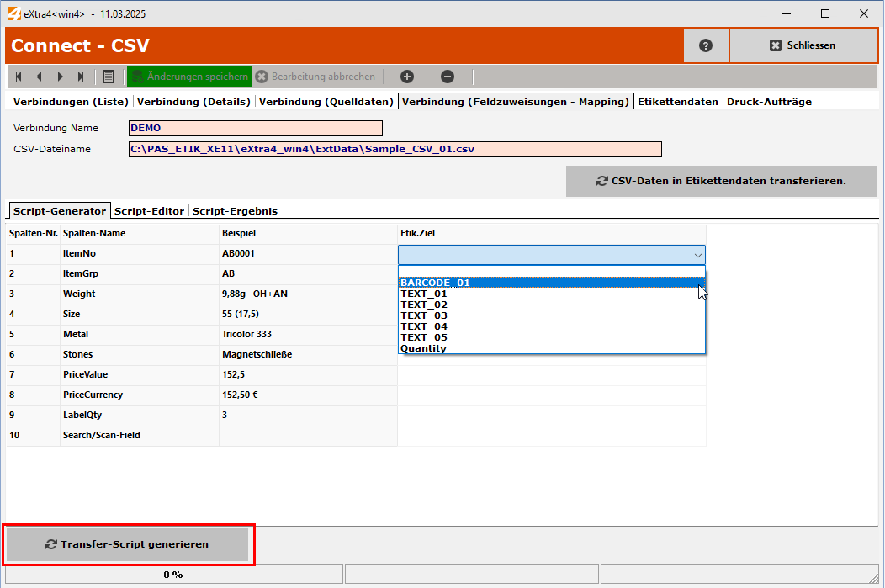Click the minus icon to remove an entry

tap(448, 77)
